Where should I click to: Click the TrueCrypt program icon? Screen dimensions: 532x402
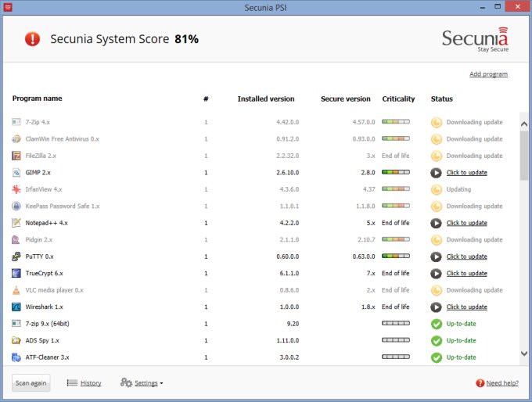click(x=17, y=273)
